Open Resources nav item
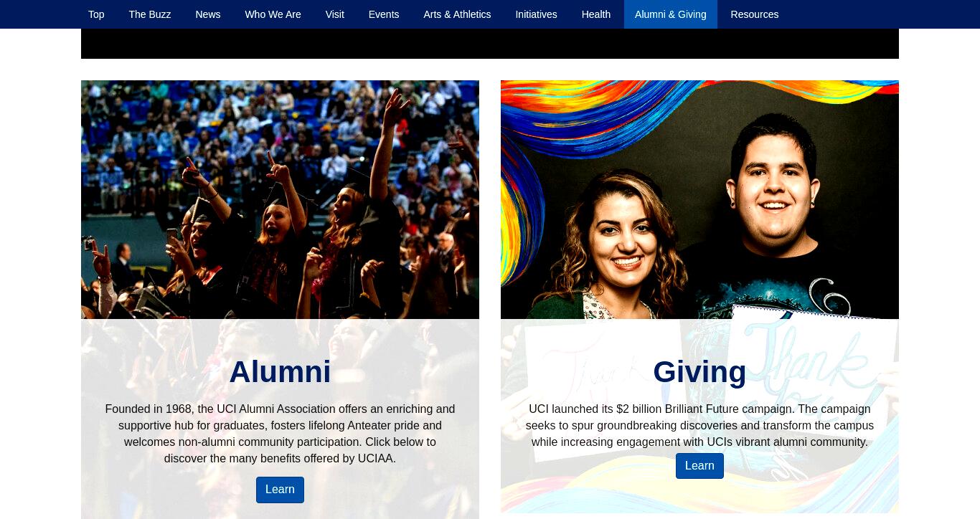 click(x=755, y=14)
